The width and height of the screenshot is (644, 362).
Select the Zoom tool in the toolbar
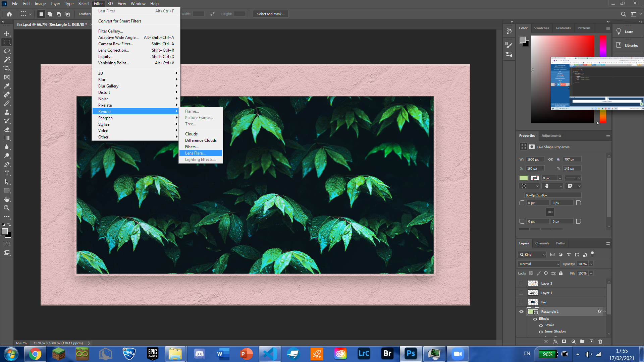pos(7,207)
